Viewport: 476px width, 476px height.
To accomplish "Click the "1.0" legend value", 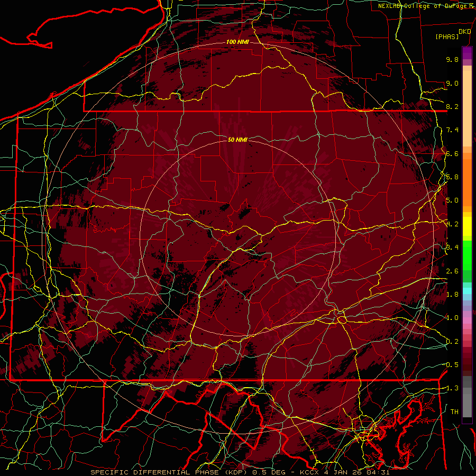I will pos(452,318).
